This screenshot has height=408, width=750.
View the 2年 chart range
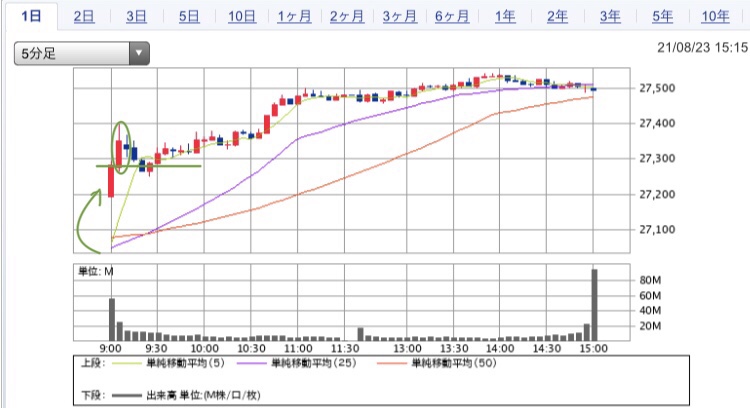tap(557, 16)
